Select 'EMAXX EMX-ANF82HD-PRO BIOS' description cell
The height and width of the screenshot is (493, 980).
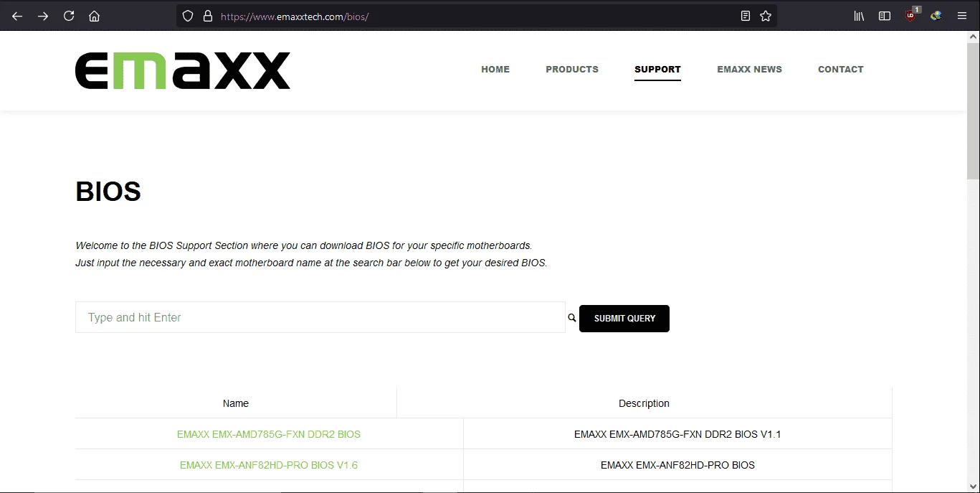(x=677, y=465)
